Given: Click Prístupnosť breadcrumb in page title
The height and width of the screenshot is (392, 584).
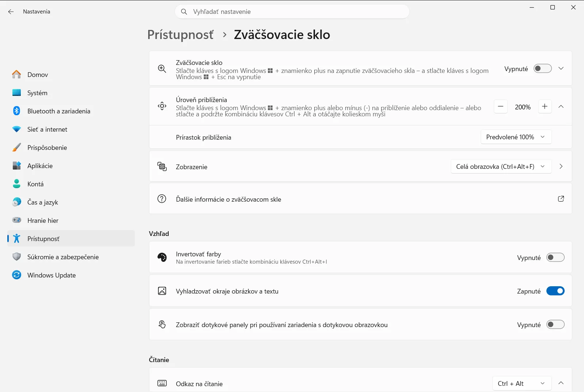Looking at the screenshot, I should pos(181,35).
